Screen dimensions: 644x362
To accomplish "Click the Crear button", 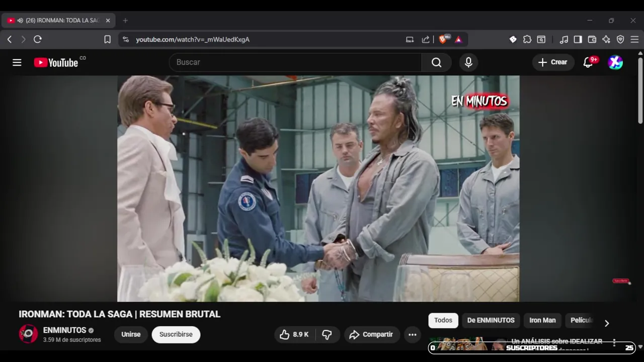I will [x=553, y=62].
